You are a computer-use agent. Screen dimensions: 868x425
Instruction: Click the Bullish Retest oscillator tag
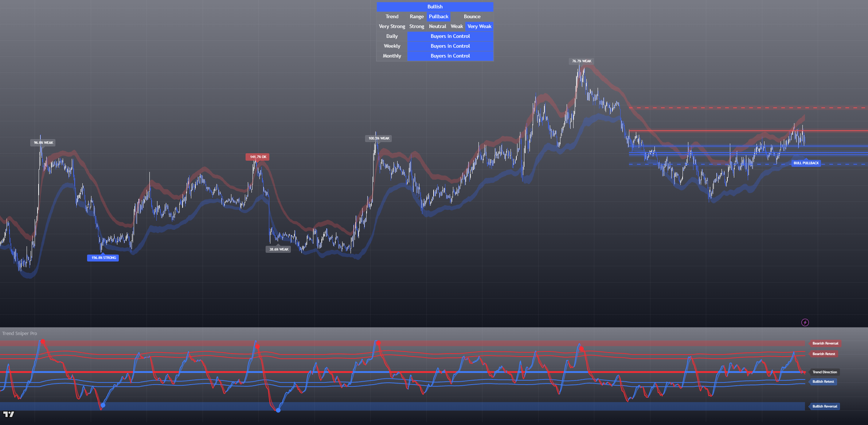pos(823,382)
